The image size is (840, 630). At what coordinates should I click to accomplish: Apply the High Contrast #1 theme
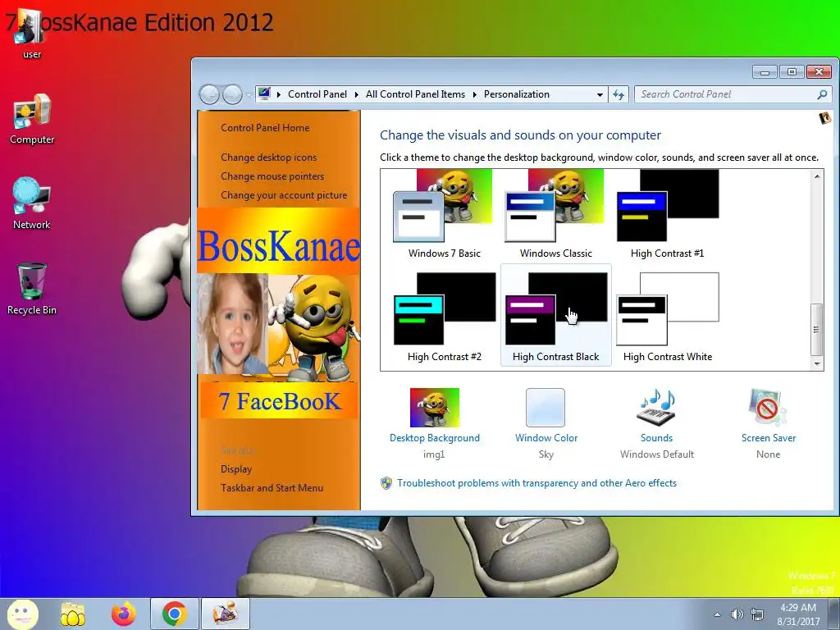[x=668, y=215]
